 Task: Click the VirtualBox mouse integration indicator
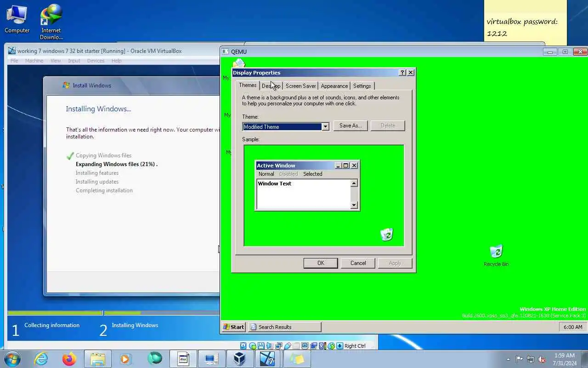[x=331, y=346]
